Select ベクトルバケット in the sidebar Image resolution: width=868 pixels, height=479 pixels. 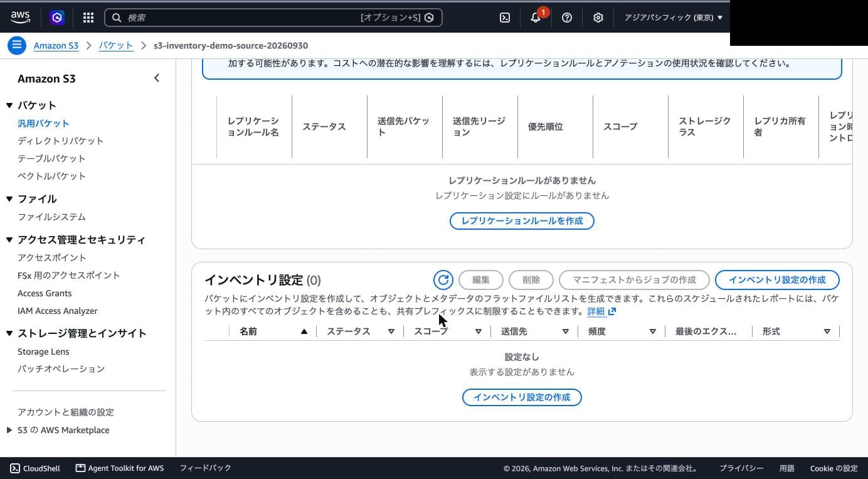click(x=51, y=176)
